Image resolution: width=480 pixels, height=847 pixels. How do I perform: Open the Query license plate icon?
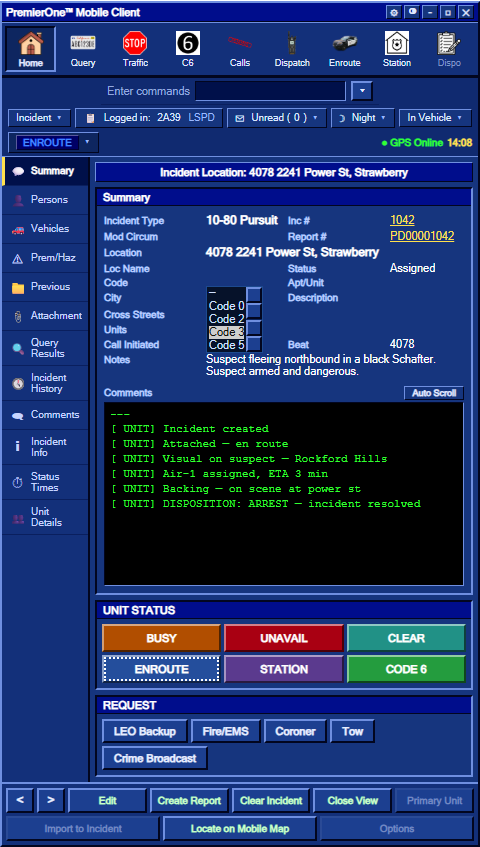(83, 49)
